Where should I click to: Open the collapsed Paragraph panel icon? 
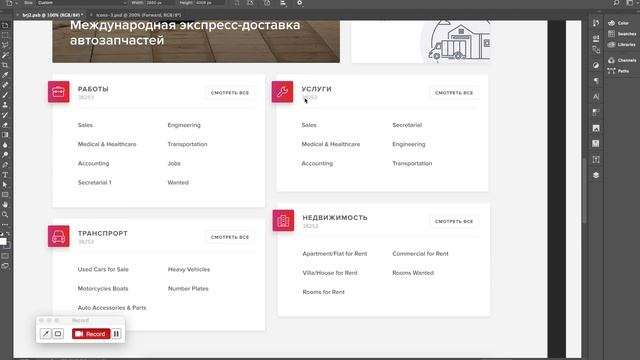(x=596, y=81)
